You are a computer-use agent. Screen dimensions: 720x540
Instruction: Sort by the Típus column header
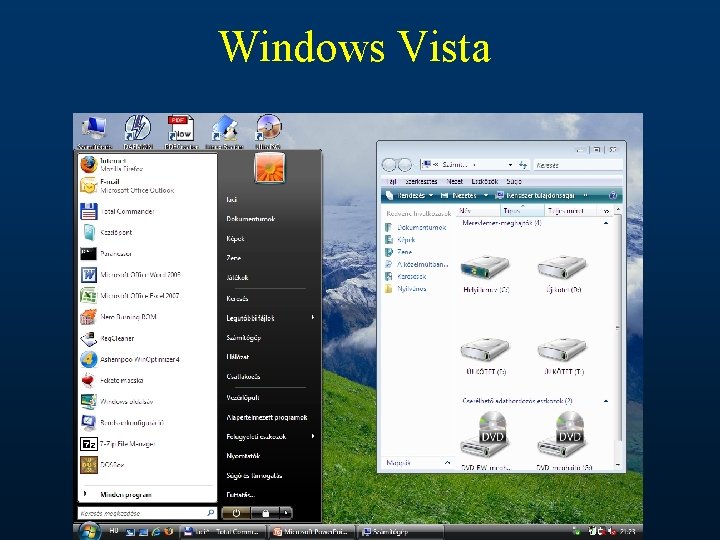click(x=522, y=210)
